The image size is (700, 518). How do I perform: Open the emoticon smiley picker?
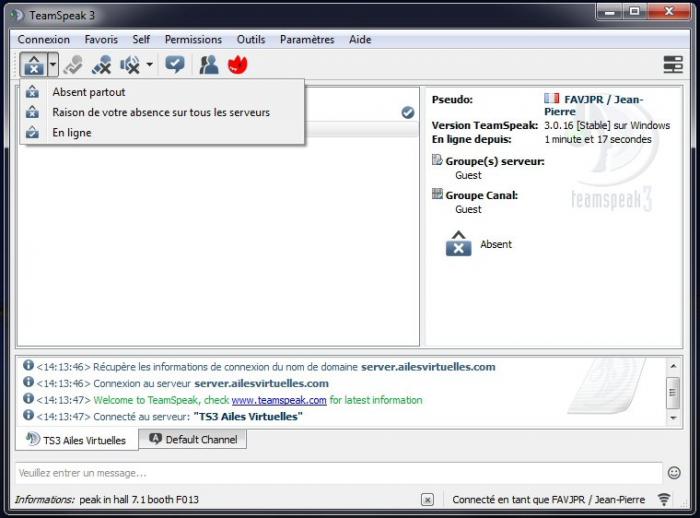(x=674, y=473)
